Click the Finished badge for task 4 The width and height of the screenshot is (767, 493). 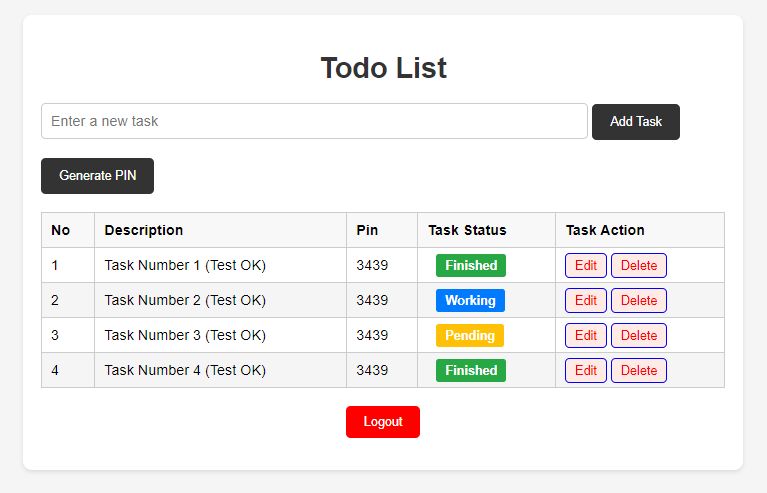pos(470,370)
